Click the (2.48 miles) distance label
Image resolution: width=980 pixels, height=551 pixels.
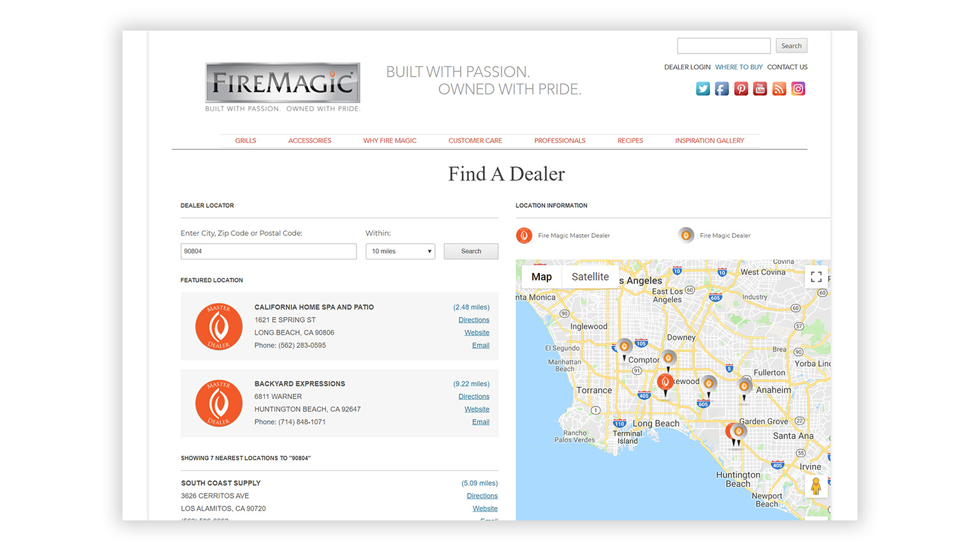(471, 307)
